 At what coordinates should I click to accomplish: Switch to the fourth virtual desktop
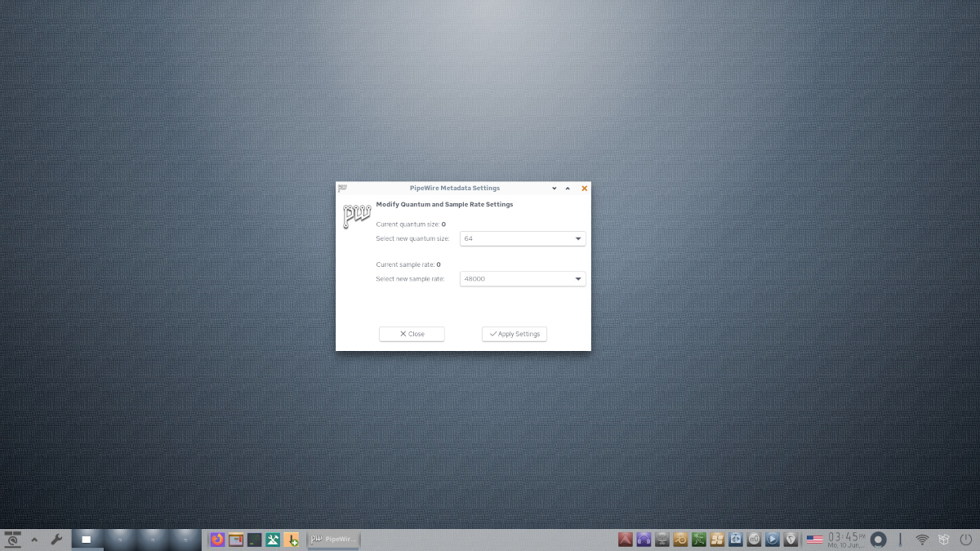pyautogui.click(x=185, y=539)
